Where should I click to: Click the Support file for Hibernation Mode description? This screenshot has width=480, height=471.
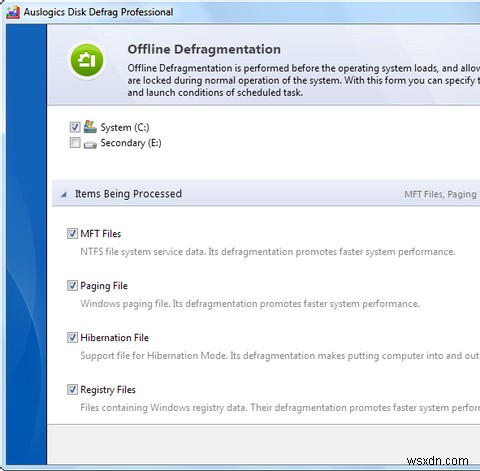pos(280,356)
